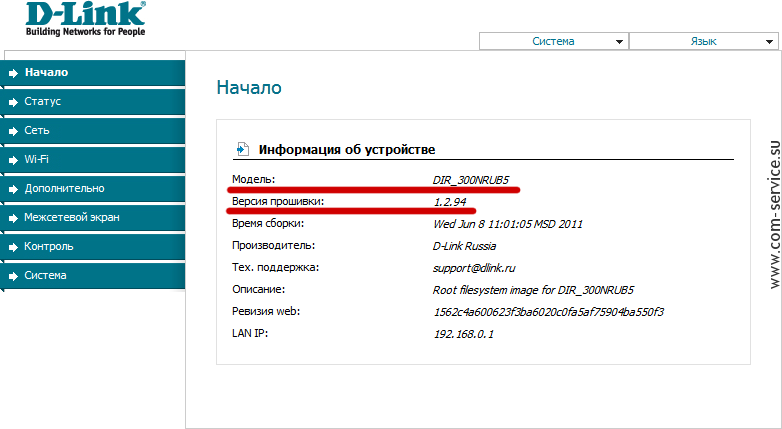This screenshot has height=429, width=782.
Task: Click the D-Link logo
Action: tap(86, 18)
